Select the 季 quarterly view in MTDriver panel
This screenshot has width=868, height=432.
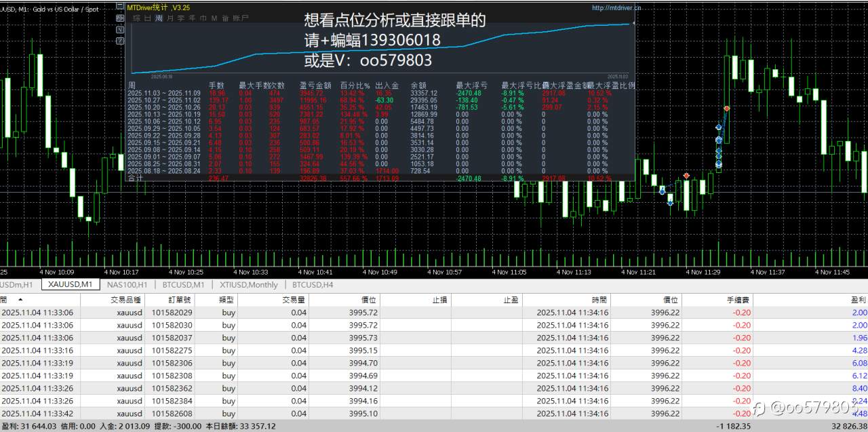click(x=181, y=18)
